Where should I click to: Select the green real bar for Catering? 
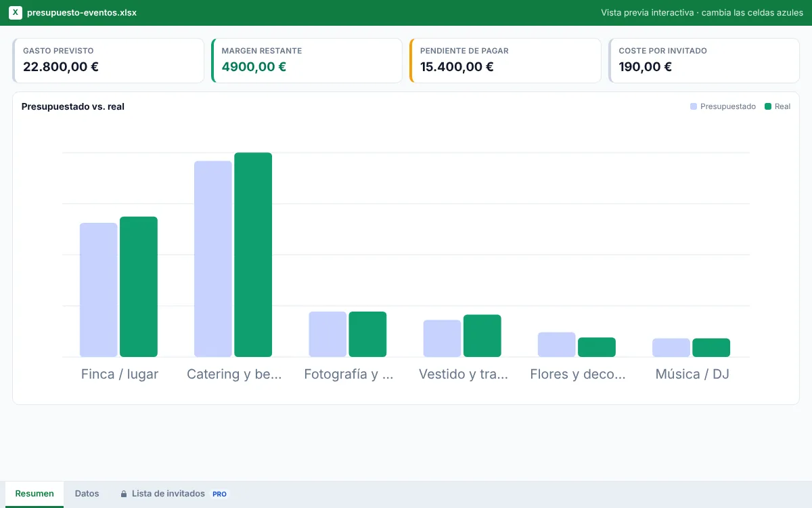point(253,255)
